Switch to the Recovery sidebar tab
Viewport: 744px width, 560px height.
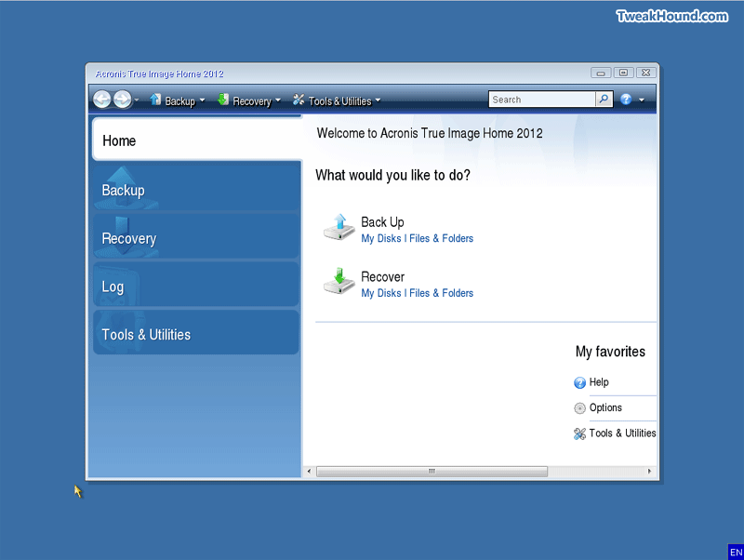pos(196,237)
